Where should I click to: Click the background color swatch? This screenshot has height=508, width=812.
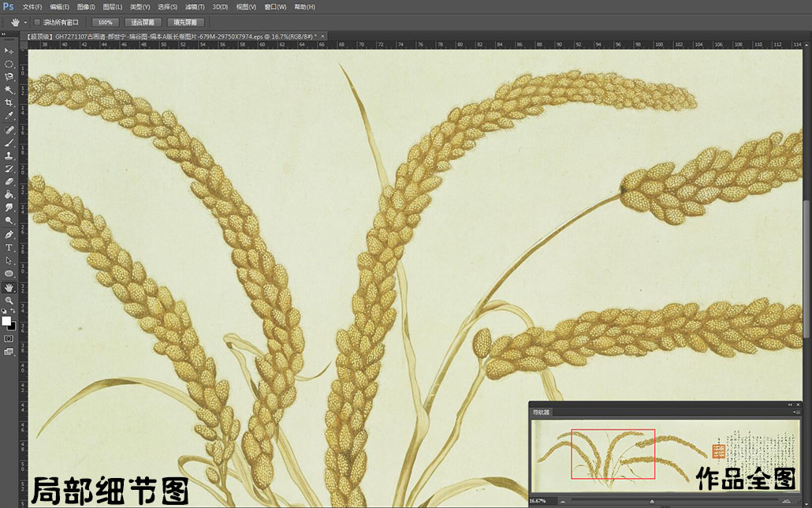[x=13, y=327]
